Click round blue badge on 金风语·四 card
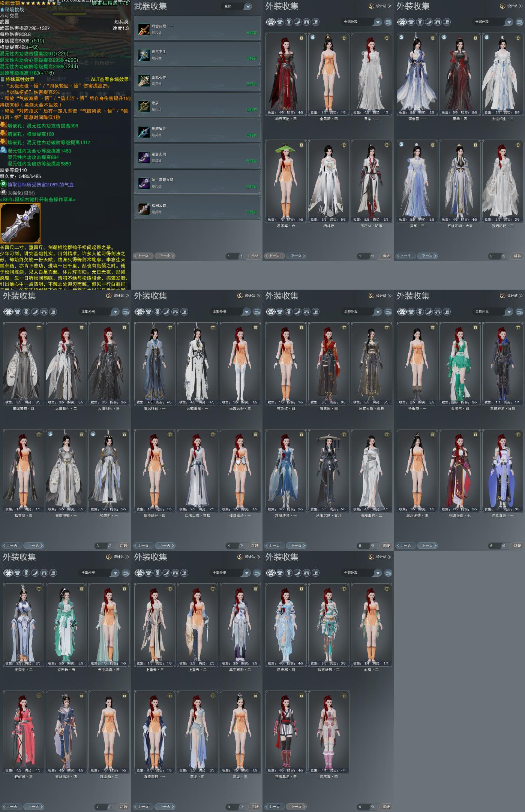Viewport: 525px width, 812px height. coord(313,37)
